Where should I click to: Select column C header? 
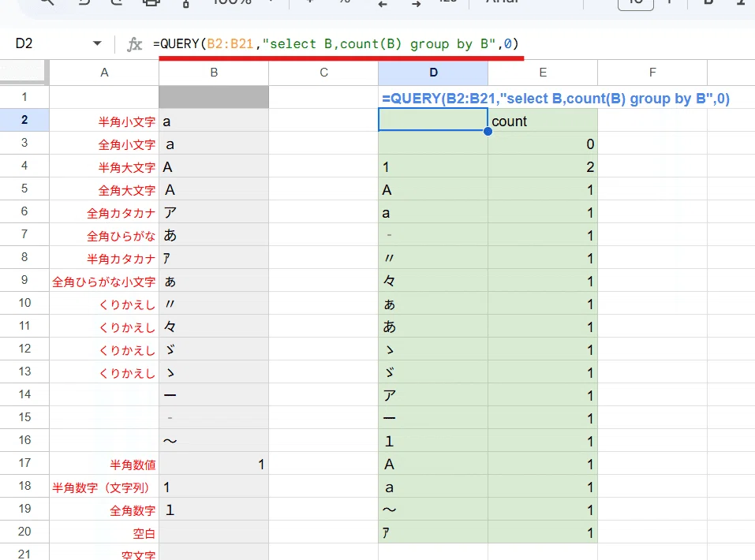(323, 73)
